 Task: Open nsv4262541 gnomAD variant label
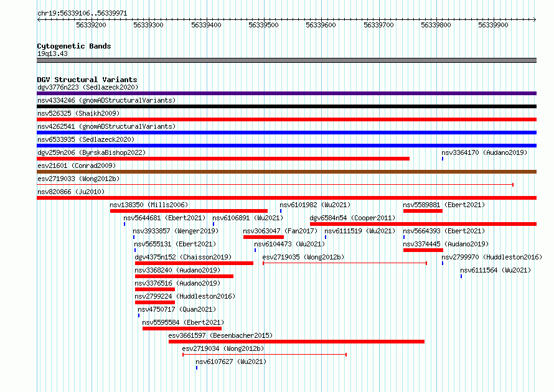[x=106, y=126]
